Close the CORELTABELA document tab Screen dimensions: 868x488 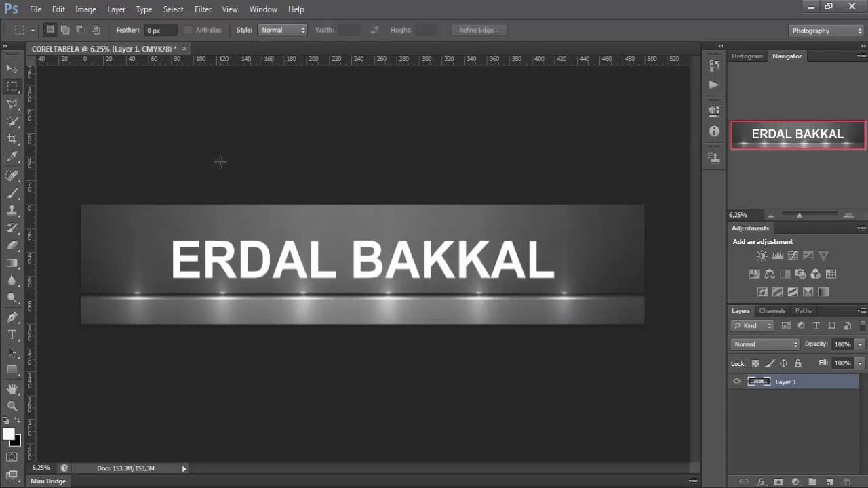[184, 49]
